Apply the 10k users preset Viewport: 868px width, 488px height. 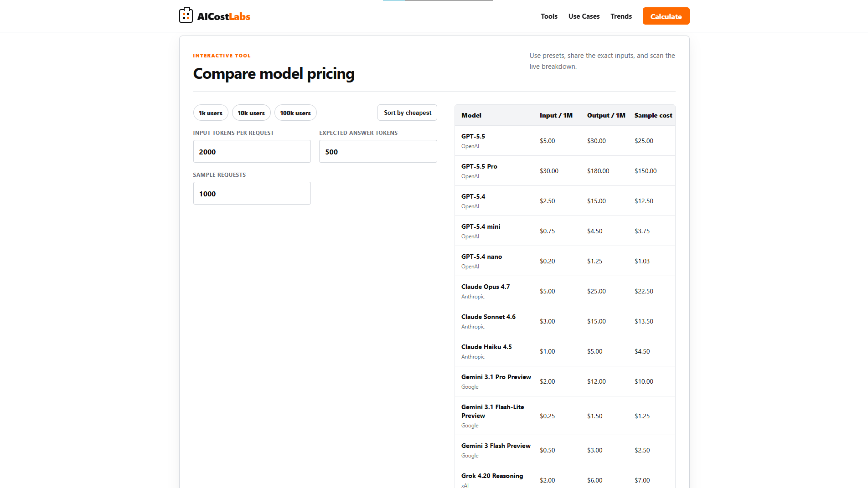pyautogui.click(x=251, y=113)
